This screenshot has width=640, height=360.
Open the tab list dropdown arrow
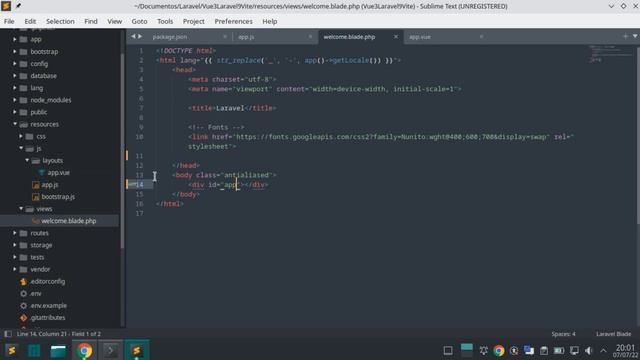[x=635, y=36]
